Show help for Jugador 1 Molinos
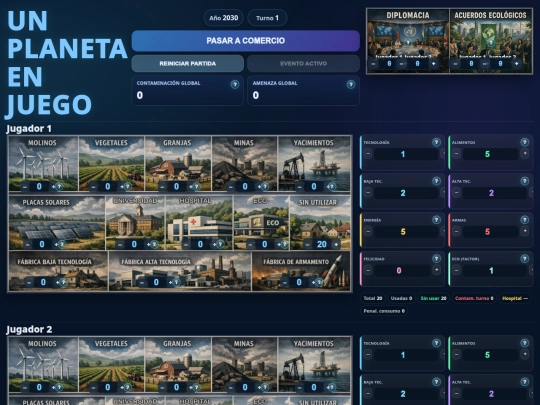The height and width of the screenshot is (405, 540). click(59, 187)
